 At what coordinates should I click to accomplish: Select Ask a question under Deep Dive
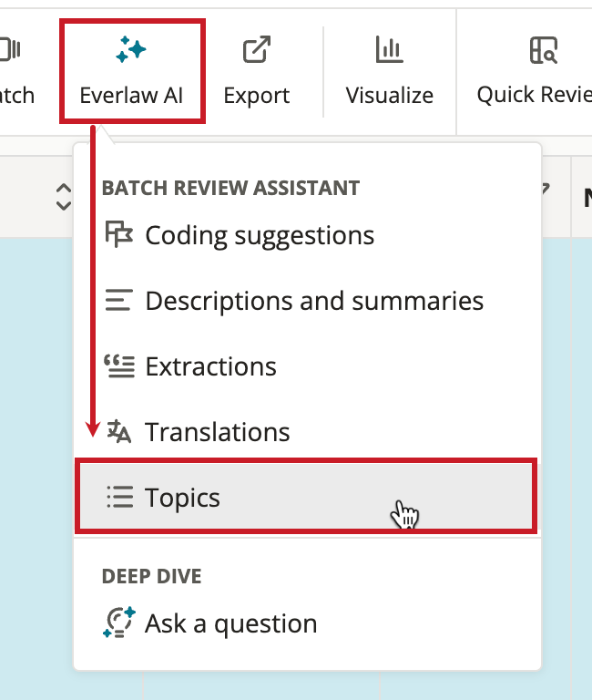coord(307,623)
